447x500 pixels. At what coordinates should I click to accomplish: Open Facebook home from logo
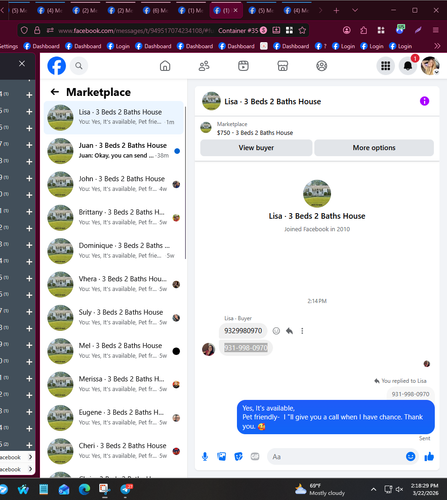56,66
